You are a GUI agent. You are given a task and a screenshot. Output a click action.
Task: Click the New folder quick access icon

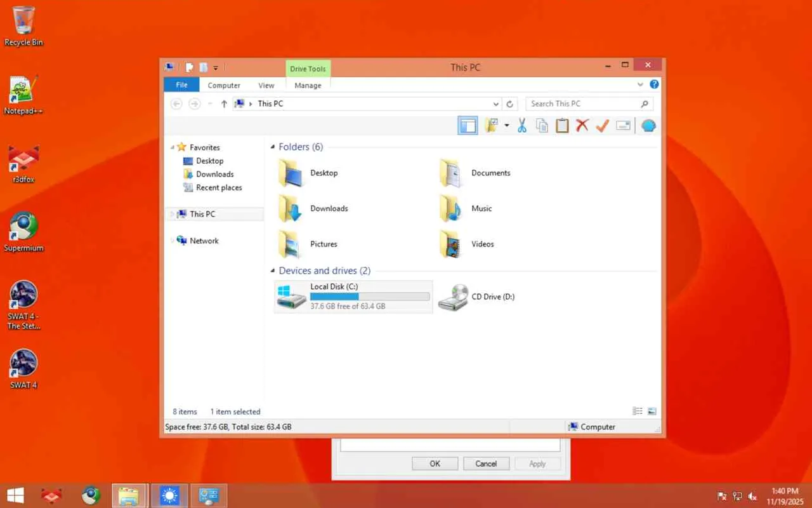point(203,67)
